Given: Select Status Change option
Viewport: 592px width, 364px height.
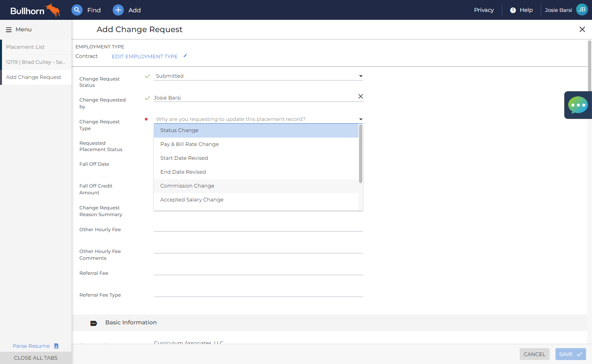Looking at the screenshot, I should (x=256, y=130).
